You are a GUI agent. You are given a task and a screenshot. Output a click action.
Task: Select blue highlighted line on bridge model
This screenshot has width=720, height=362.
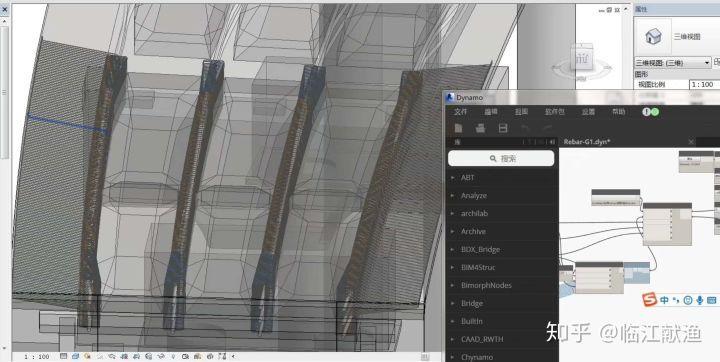point(68,124)
